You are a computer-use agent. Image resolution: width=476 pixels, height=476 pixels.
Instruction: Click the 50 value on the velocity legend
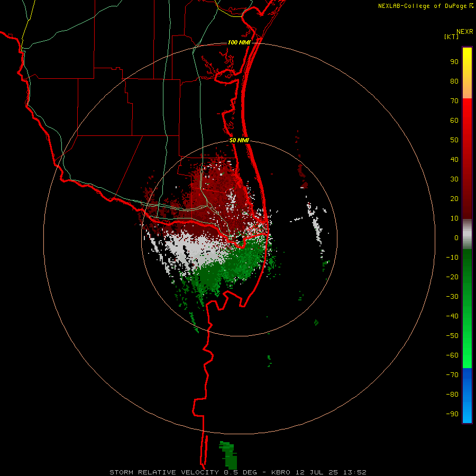(454, 140)
